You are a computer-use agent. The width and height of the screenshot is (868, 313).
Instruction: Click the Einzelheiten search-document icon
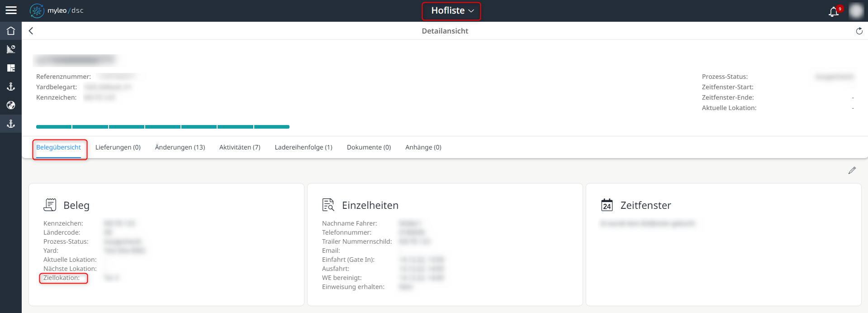coord(328,205)
